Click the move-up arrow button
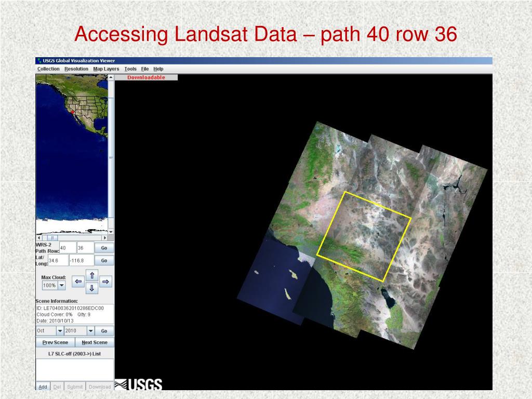 pos(92,275)
